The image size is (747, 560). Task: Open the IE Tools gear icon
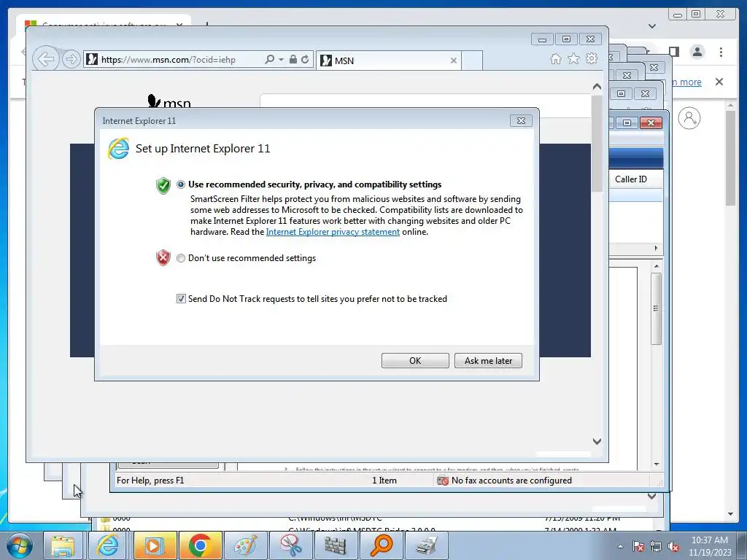click(592, 58)
